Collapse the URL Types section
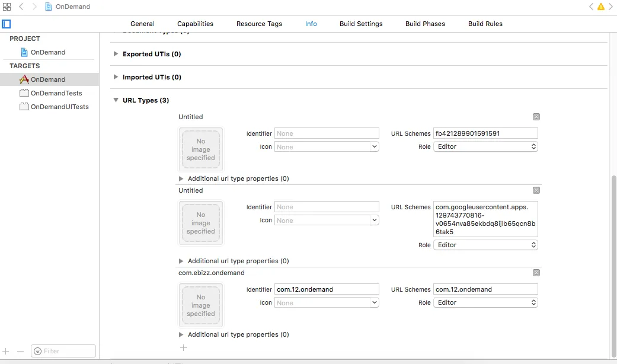617x364 pixels. click(116, 100)
